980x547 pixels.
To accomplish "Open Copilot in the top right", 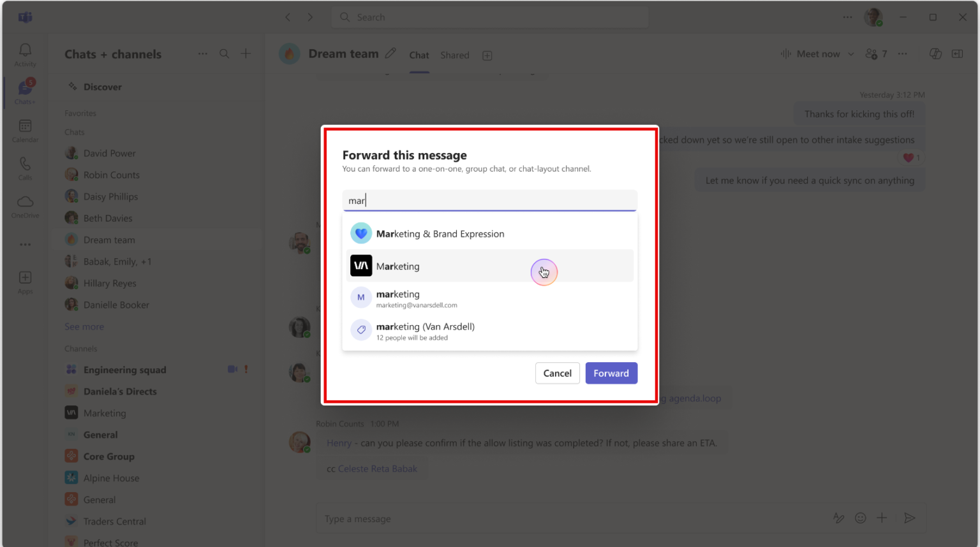I will tap(935, 54).
